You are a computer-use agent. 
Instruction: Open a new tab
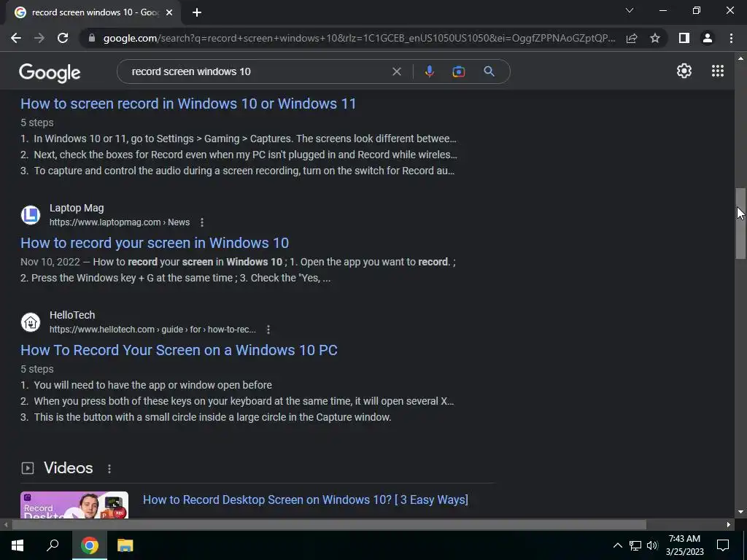pos(197,12)
